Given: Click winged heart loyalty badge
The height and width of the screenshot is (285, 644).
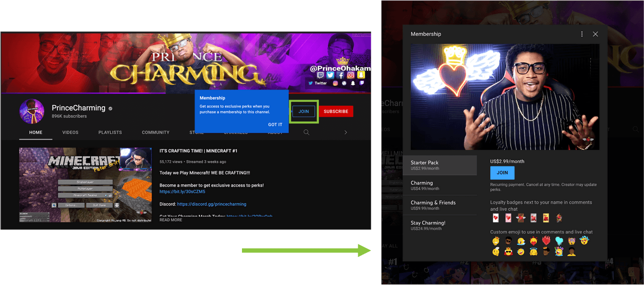Looking at the screenshot, I should 521,218.
